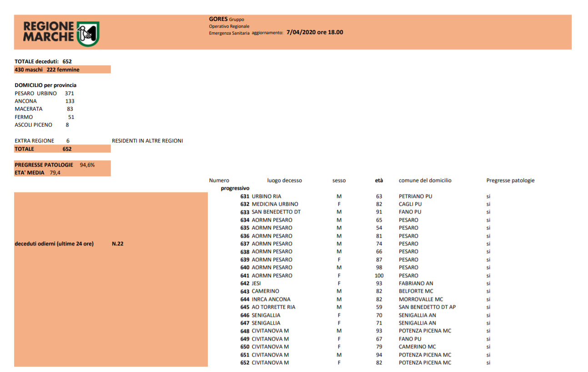The image size is (588, 372).
Task: Click domicile 'BELFORTE MC'
Action: pos(416,291)
